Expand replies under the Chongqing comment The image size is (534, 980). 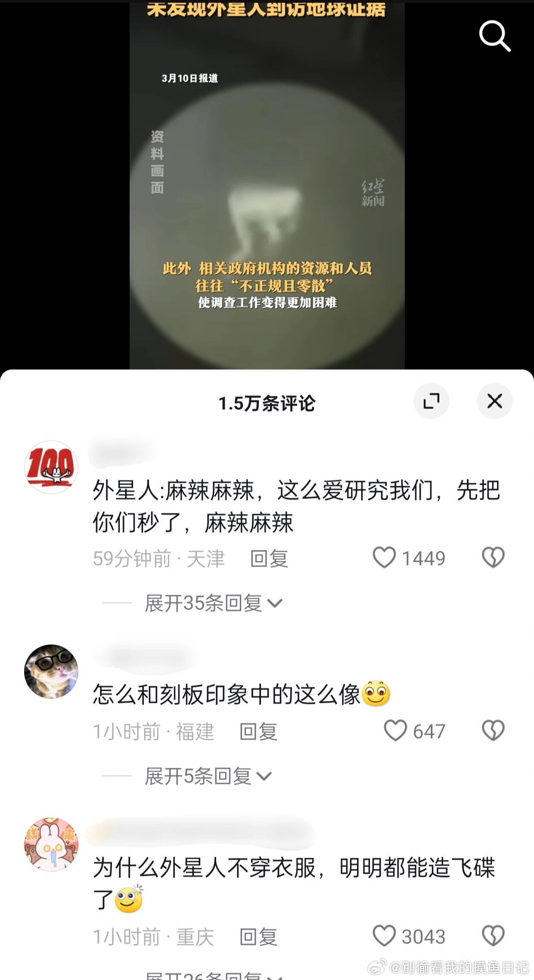tap(214, 975)
